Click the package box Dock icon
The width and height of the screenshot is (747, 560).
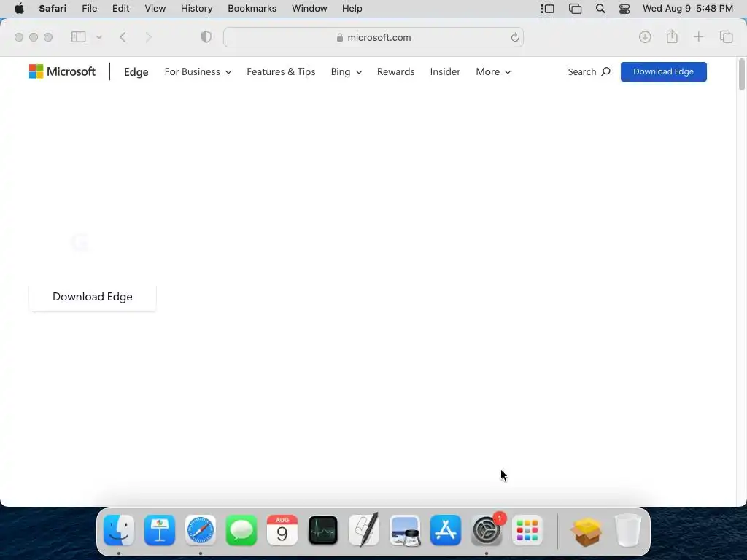587,531
